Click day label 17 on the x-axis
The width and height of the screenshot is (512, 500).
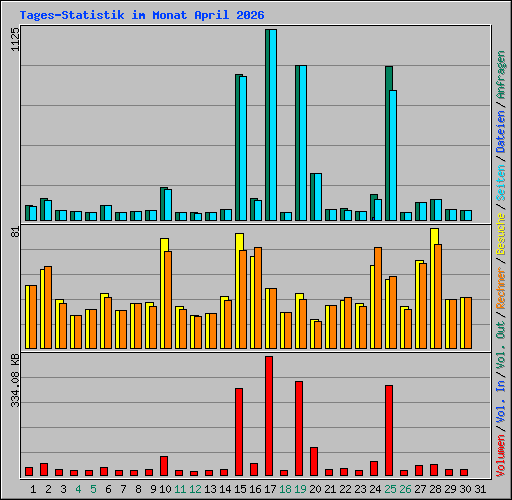[x=270, y=489]
